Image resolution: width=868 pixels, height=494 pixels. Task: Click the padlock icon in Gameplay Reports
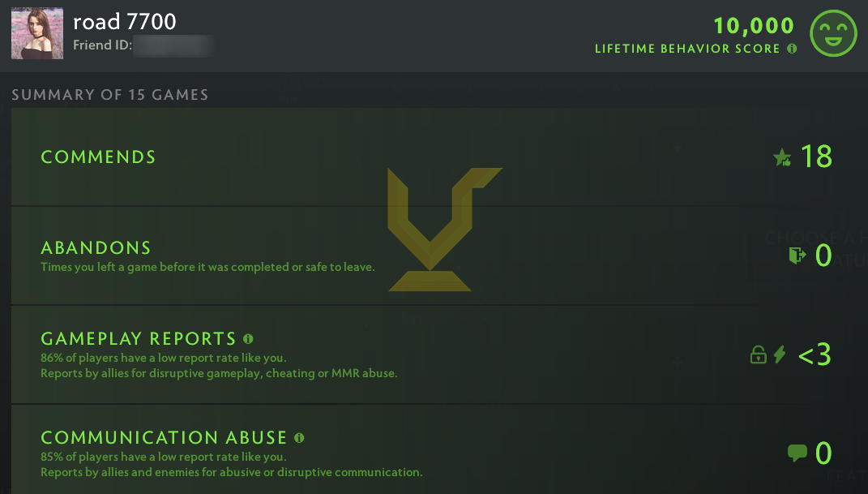(x=759, y=354)
